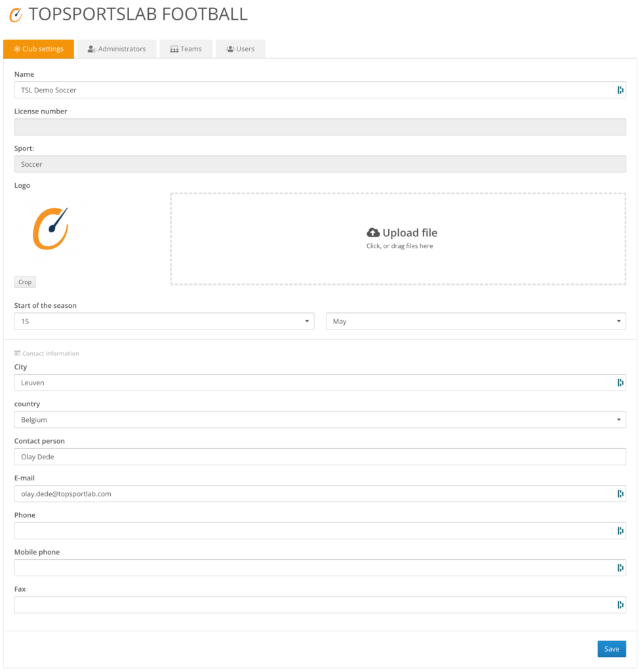Viewport: 640px width, 672px height.
Task: Open the season start day dropdown
Action: (x=164, y=321)
